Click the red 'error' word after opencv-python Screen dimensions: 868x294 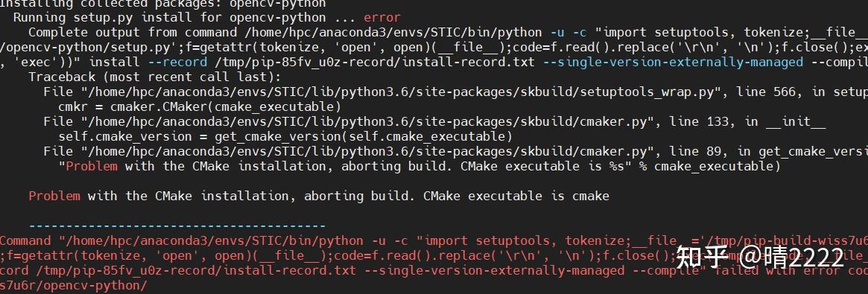click(382, 18)
